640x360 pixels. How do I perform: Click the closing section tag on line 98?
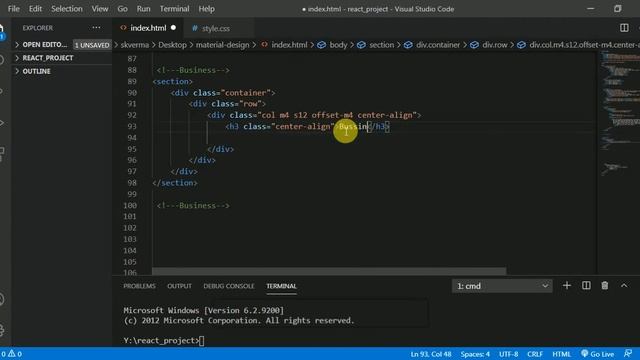pyautogui.click(x=175, y=183)
